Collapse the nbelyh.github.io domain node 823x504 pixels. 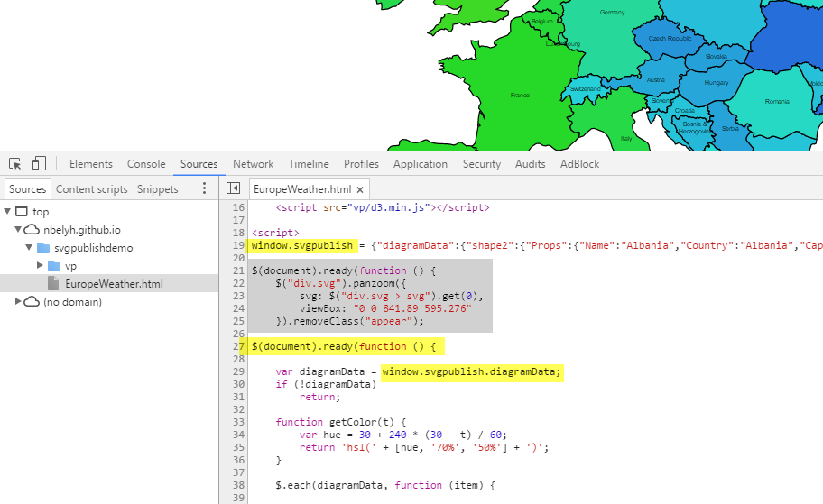[x=18, y=229]
